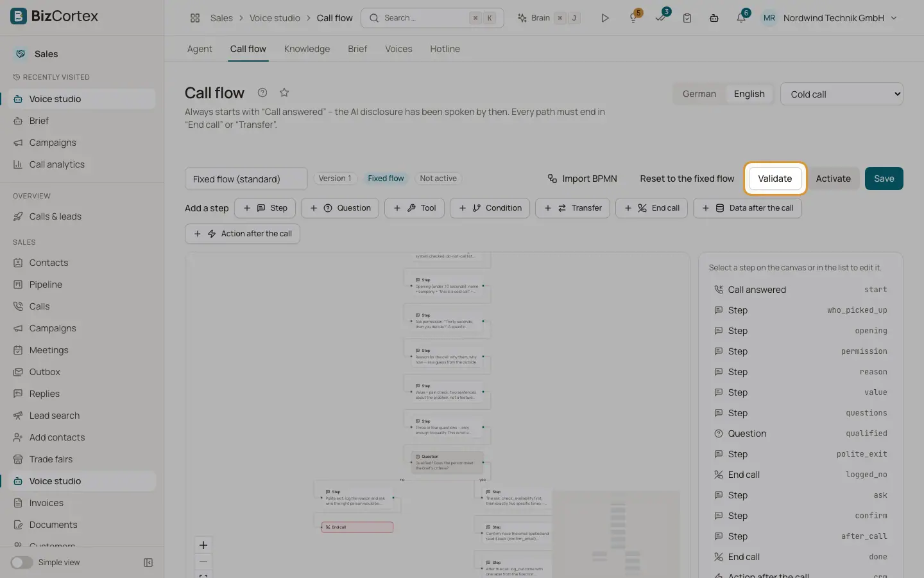Click the Save button
Viewport: 924px width, 578px height.
coord(884,179)
